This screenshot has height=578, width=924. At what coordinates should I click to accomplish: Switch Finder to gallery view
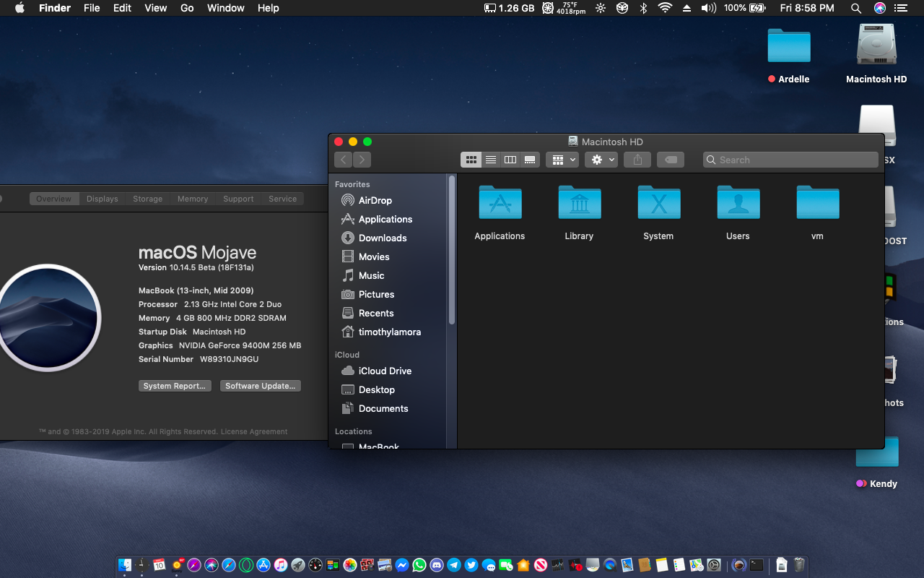tap(530, 160)
